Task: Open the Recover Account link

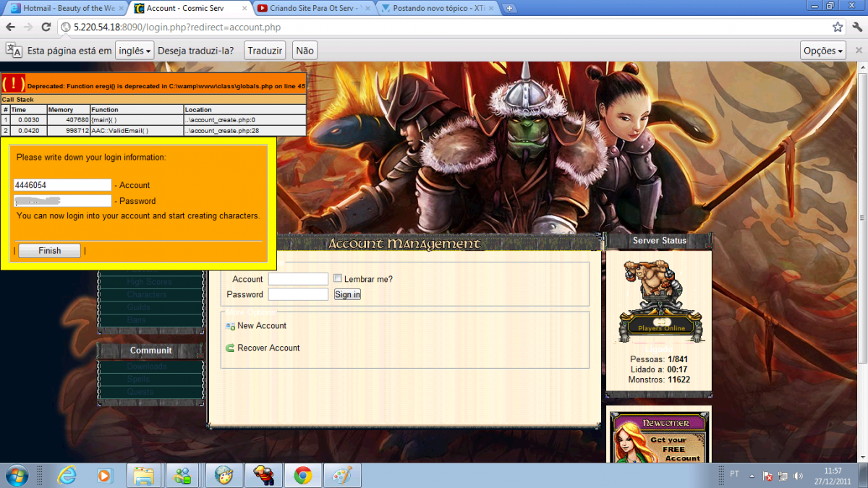Action: 268,348
